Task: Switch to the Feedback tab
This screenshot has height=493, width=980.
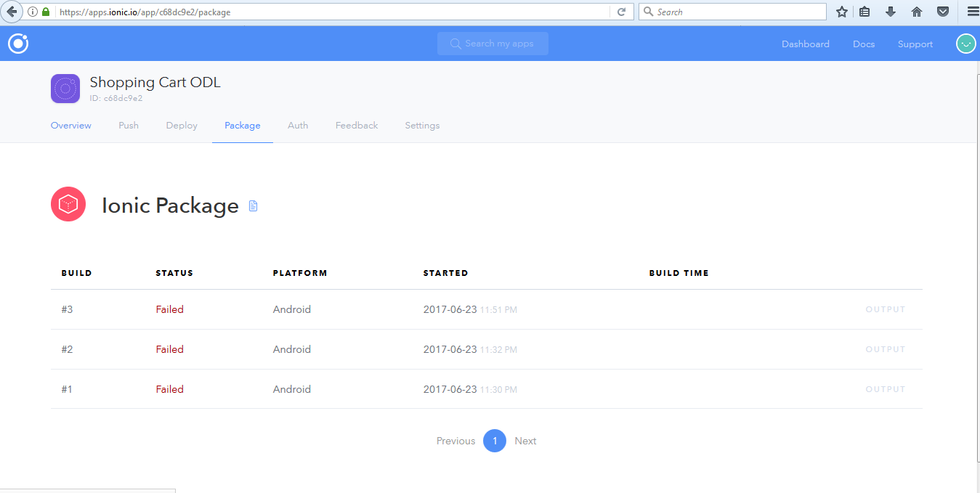Action: point(357,126)
